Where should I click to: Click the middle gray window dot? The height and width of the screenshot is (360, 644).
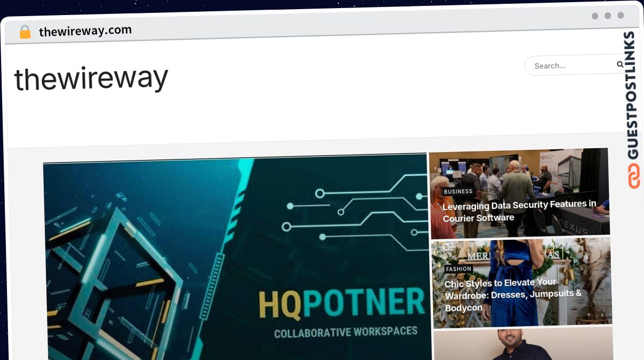click(608, 16)
